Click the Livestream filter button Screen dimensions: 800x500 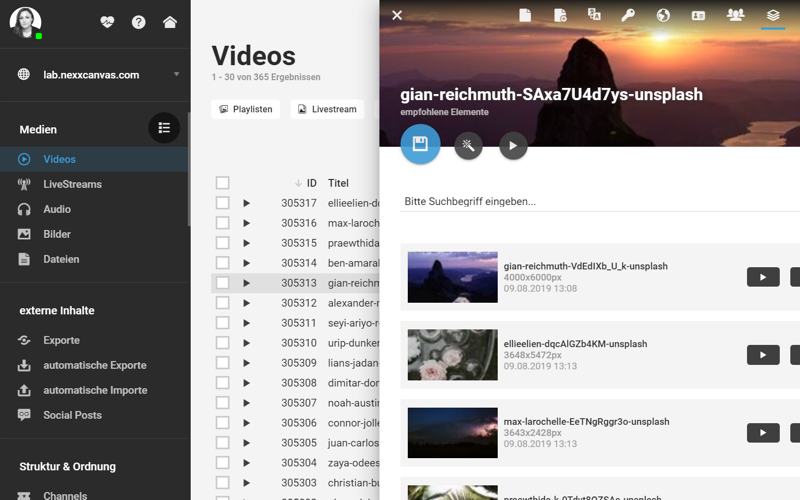point(327,109)
